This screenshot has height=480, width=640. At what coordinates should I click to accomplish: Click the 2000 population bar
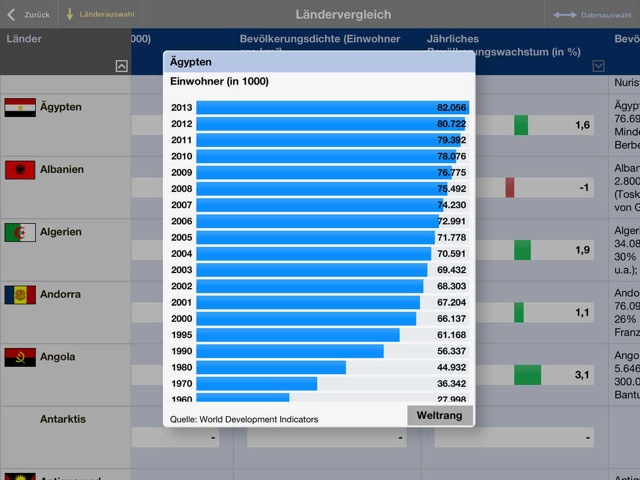pyautogui.click(x=306, y=318)
